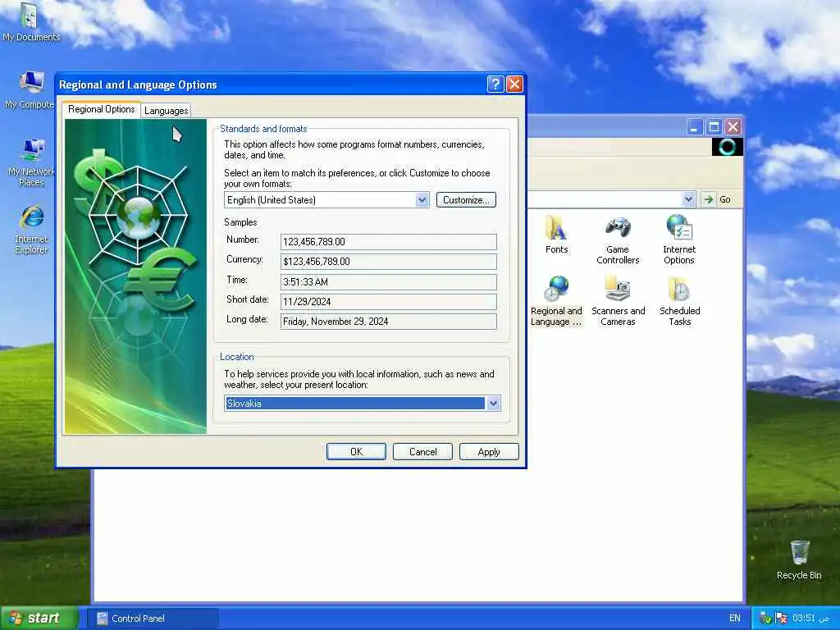840x630 pixels.
Task: Select Game Controllers icon in Control Panel
Action: pos(618,240)
